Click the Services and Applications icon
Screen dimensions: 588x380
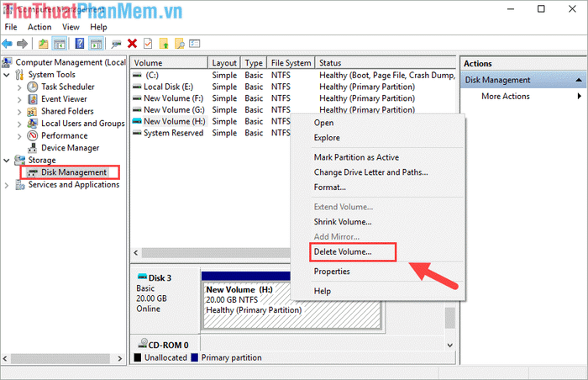click(20, 185)
